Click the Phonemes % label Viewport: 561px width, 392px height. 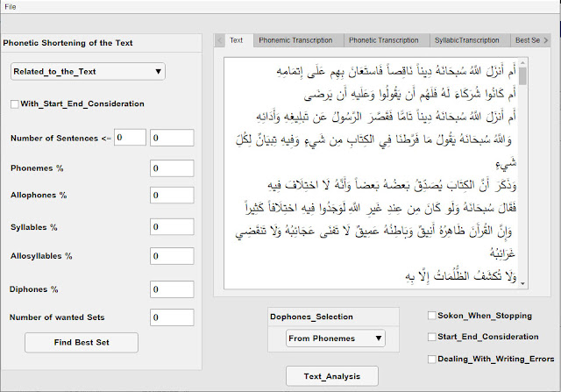pyautogui.click(x=37, y=168)
